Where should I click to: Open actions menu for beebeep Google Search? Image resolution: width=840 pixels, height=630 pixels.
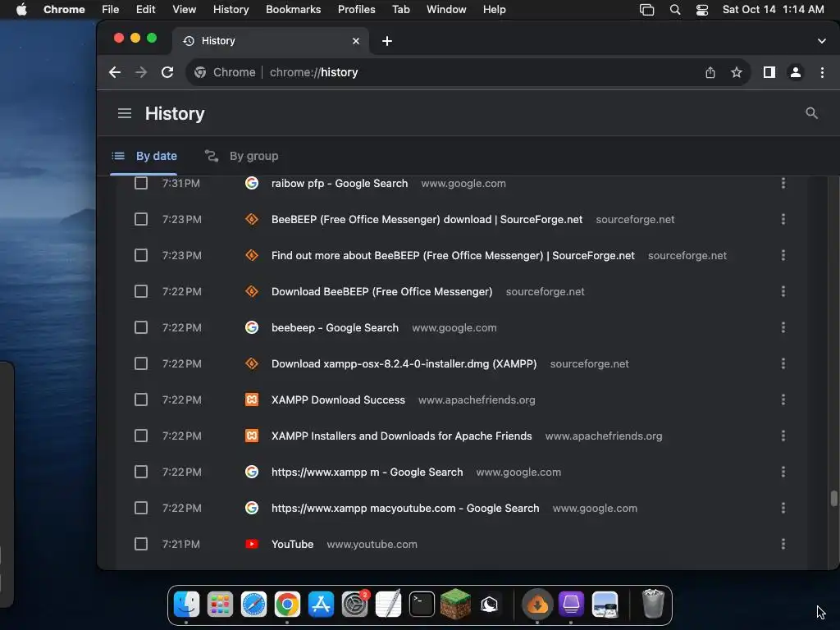783,327
